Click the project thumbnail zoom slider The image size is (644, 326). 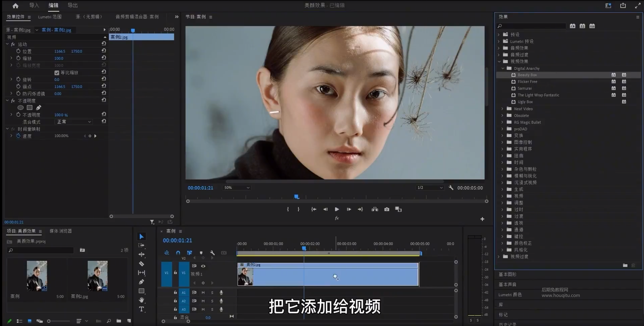tap(59, 321)
